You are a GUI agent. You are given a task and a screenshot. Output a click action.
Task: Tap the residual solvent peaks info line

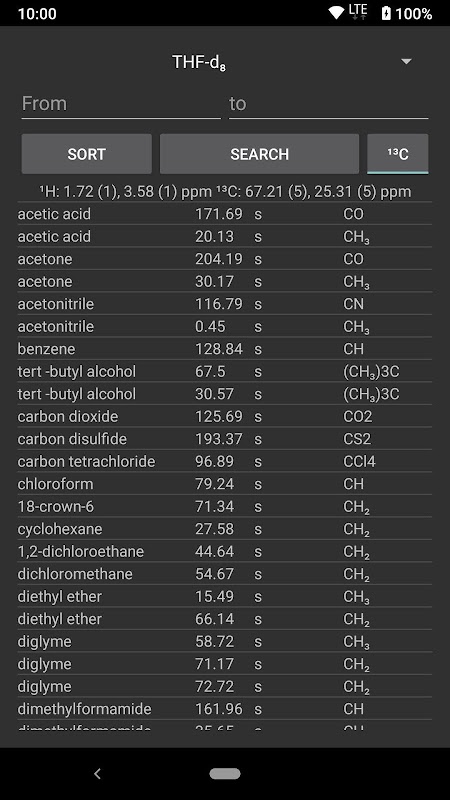225,192
